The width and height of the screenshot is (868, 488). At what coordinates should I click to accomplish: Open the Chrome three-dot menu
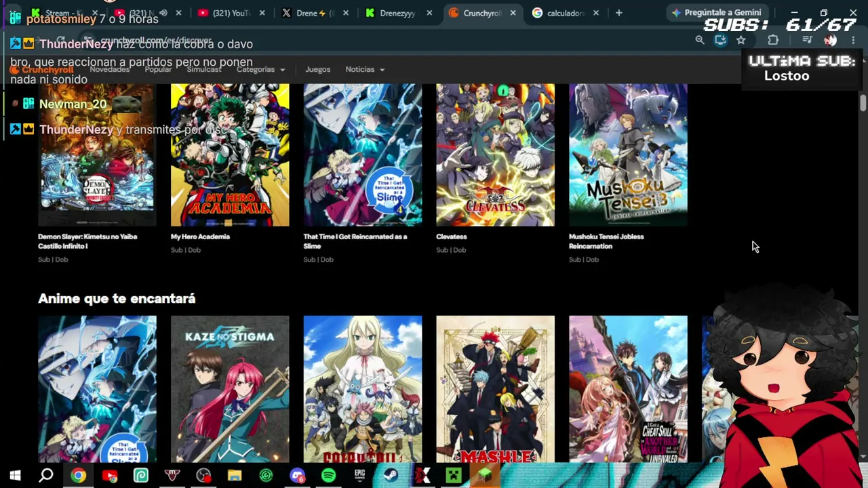click(853, 41)
